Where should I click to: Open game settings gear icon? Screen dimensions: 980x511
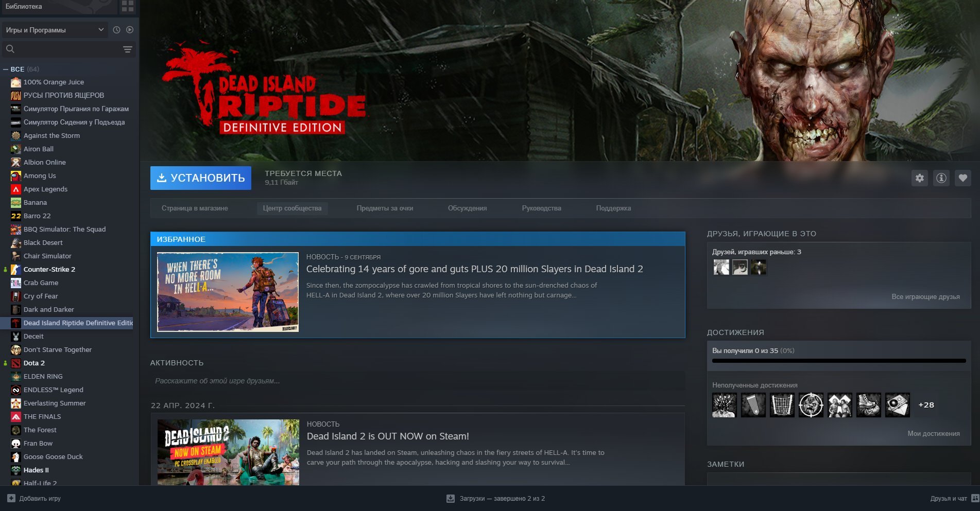point(919,178)
